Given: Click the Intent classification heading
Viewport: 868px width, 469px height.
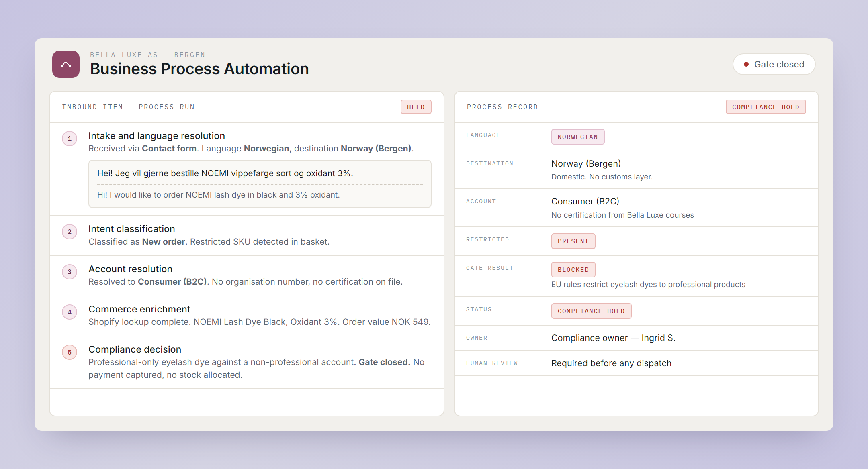Looking at the screenshot, I should [x=132, y=229].
